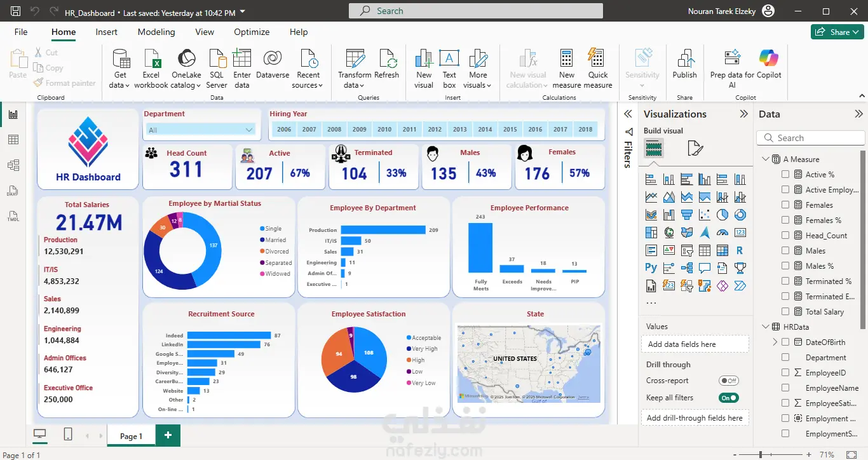This screenshot has width=868, height=460.
Task: Filter Hiring Year to 2010
Action: click(x=384, y=129)
